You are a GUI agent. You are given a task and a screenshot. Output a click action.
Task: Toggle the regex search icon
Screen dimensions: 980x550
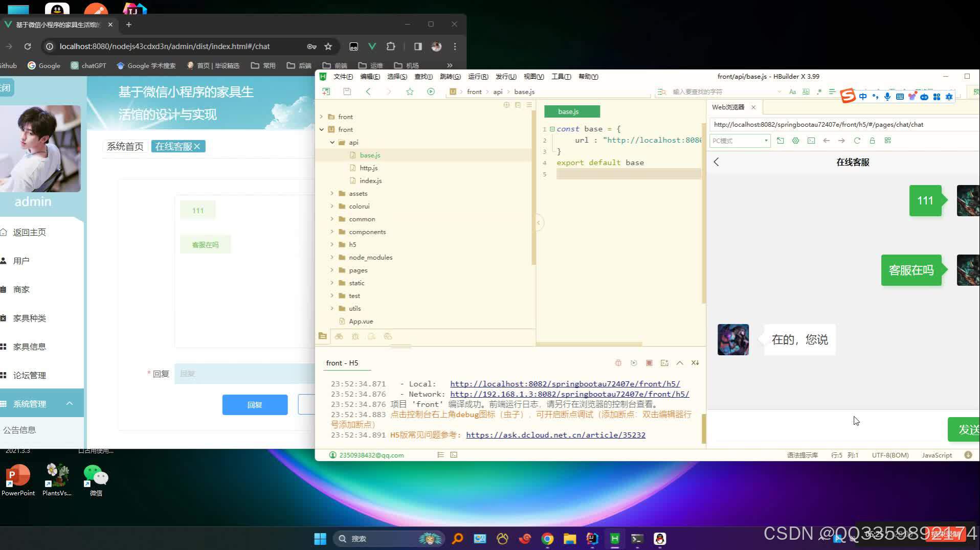(819, 92)
